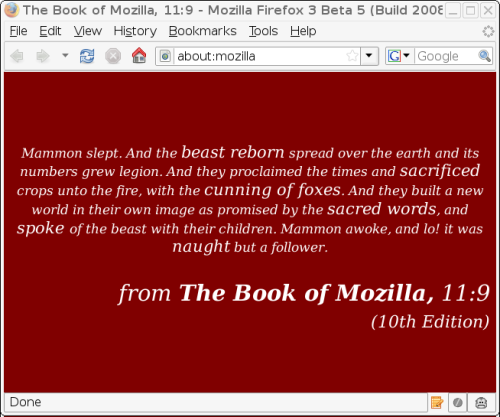The image size is (500, 417).
Task: Open the View menu
Action: pyautogui.click(x=88, y=31)
